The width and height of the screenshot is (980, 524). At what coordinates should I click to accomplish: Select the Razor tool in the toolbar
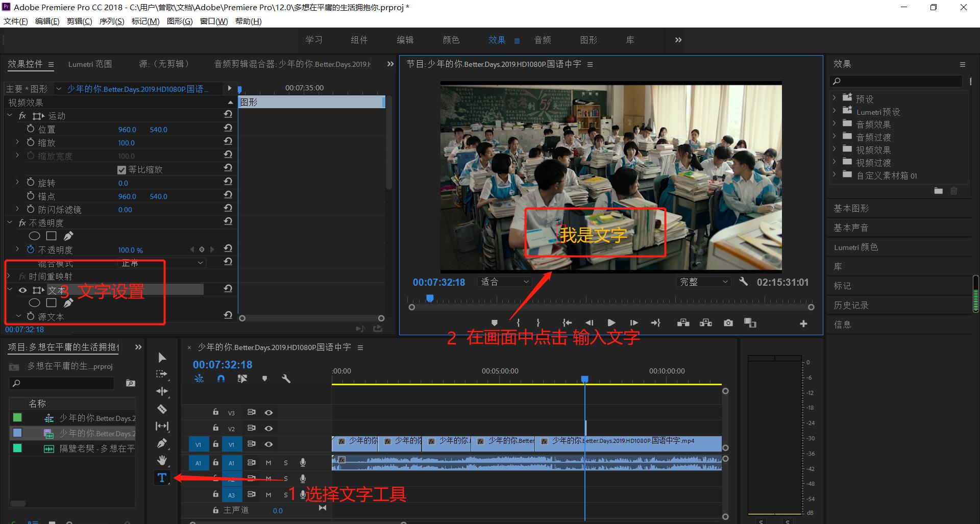162,409
